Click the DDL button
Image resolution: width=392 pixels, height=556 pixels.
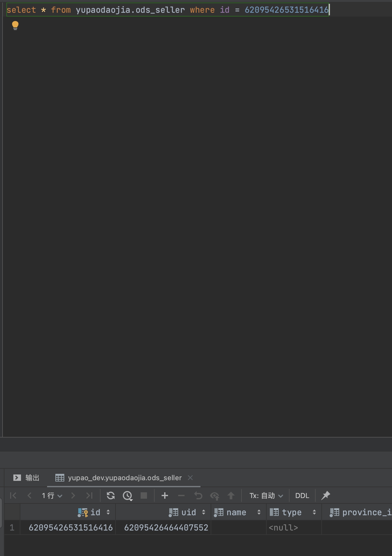tap(302, 495)
